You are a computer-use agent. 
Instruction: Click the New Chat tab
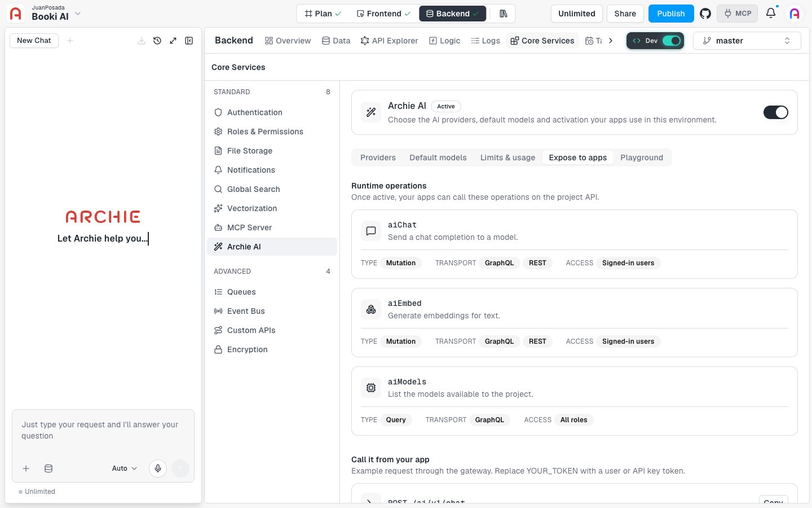(x=34, y=41)
